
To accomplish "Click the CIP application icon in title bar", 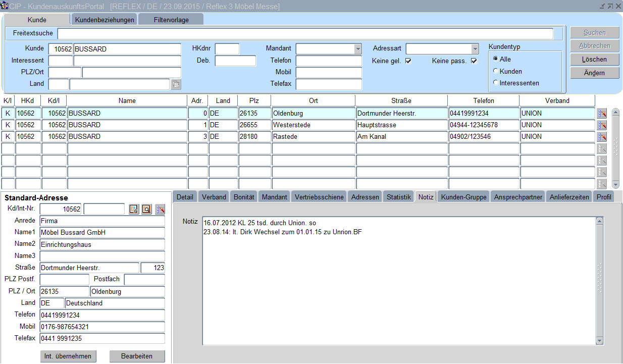I will (x=5, y=6).
